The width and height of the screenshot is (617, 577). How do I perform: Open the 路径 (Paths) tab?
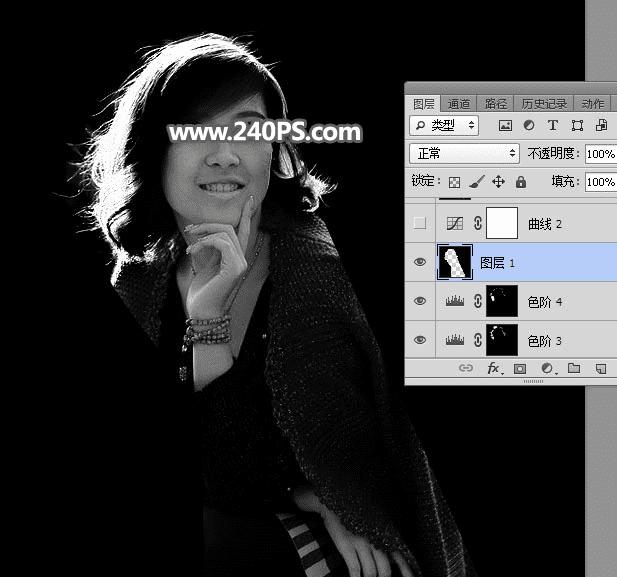click(495, 104)
